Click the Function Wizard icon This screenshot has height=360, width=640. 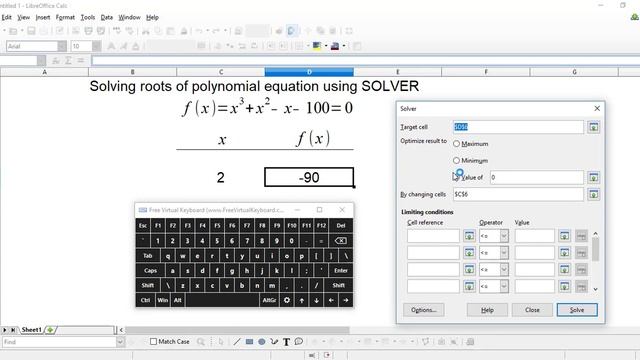[x=56, y=60]
